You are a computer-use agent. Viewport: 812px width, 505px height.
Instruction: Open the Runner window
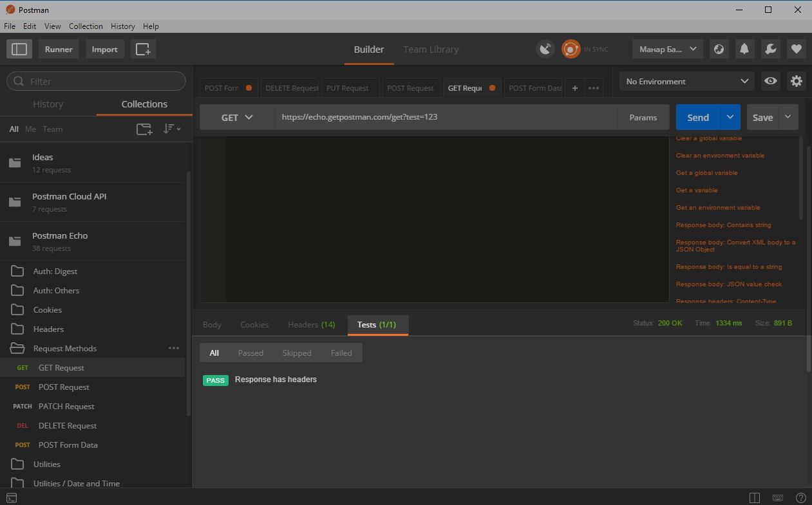[59, 49]
